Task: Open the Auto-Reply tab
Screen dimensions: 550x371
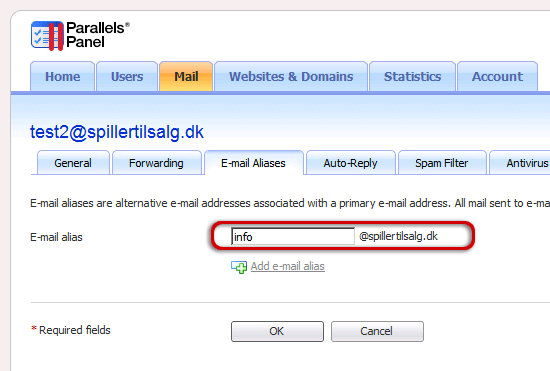Action: (350, 163)
